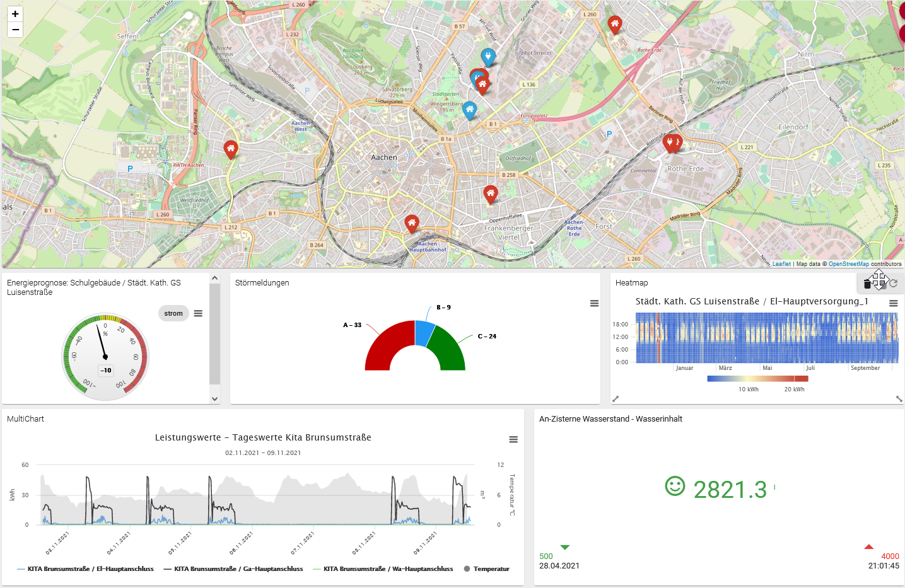The width and height of the screenshot is (905, 588).
Task: Select the blue marker near Wingertsberg
Action: click(470, 108)
